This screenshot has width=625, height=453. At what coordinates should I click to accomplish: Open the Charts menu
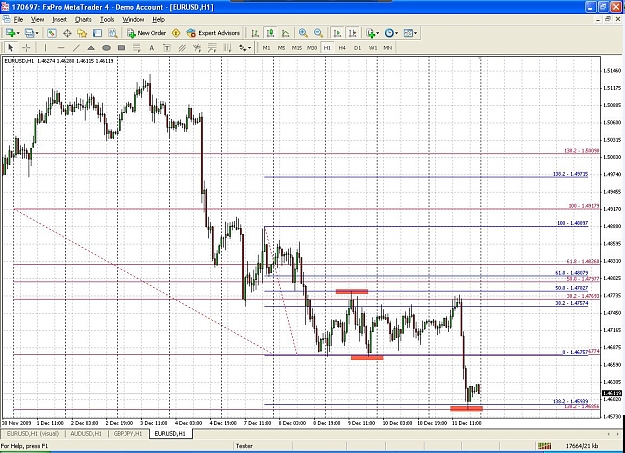pos(83,20)
